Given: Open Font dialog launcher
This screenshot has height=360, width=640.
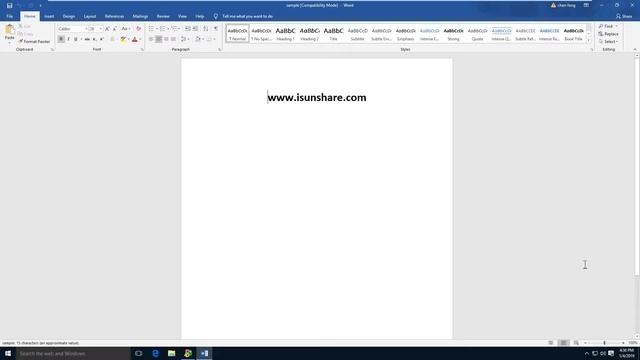Looking at the screenshot, I should pos(142,49).
